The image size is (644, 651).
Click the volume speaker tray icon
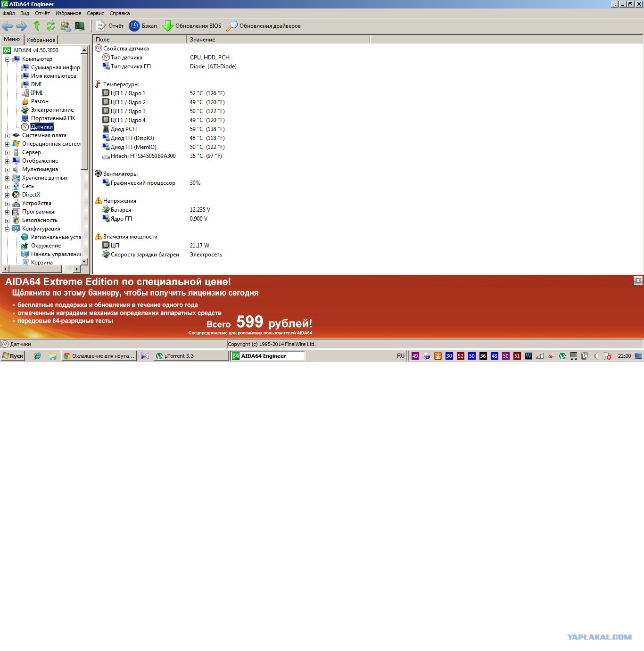[x=596, y=356]
